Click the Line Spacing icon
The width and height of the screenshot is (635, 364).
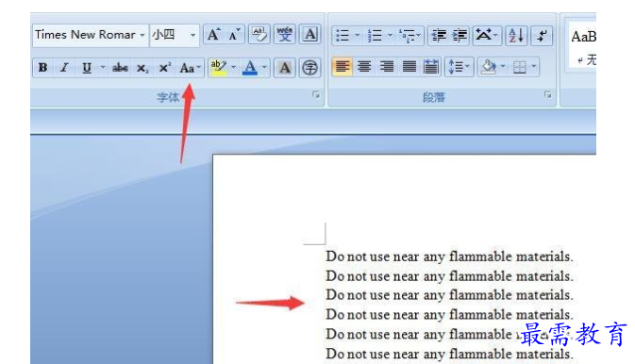pos(459,66)
